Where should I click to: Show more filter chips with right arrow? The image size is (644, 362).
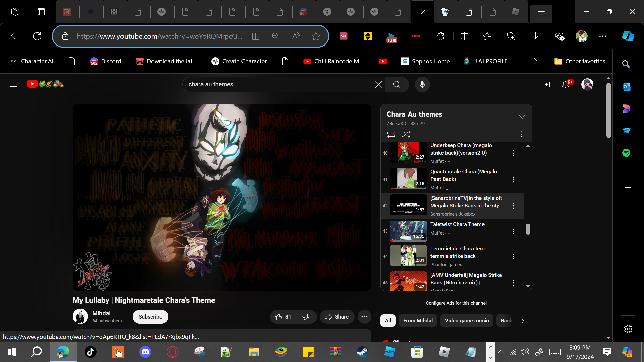pyautogui.click(x=523, y=321)
